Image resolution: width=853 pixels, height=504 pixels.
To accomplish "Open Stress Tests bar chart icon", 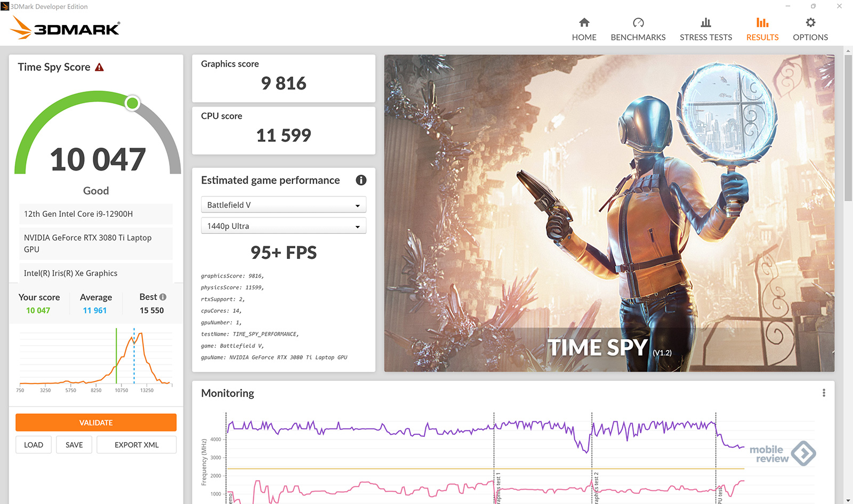I will (x=706, y=22).
